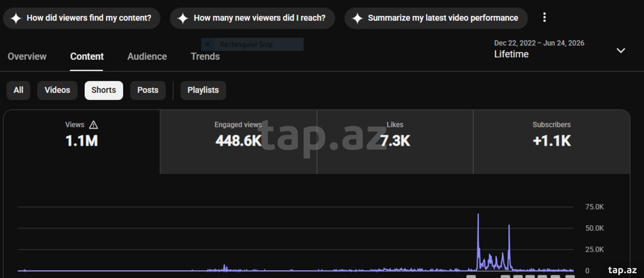The width and height of the screenshot is (644, 278).
Task: Click the warning triangle icon next to Views
Action: (93, 125)
